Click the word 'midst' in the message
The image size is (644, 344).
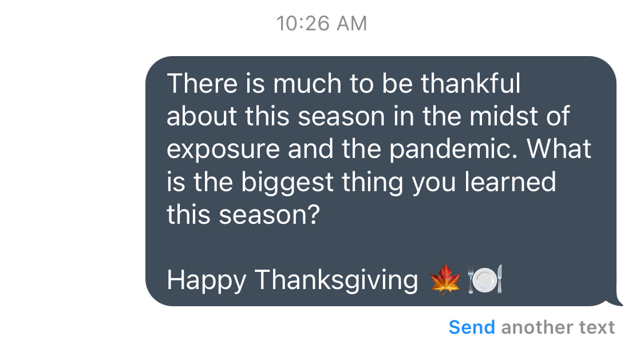click(504, 116)
